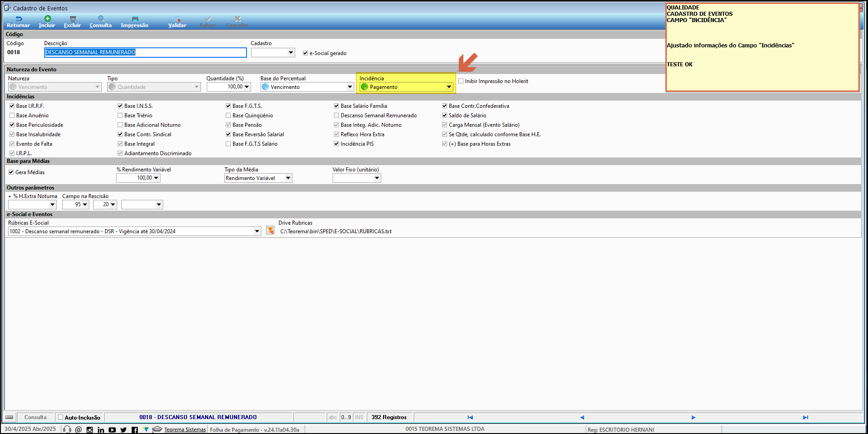Screen dimensions: 868x434
Task: Open % H.Extra Noturna dropdown
Action: 53,205
